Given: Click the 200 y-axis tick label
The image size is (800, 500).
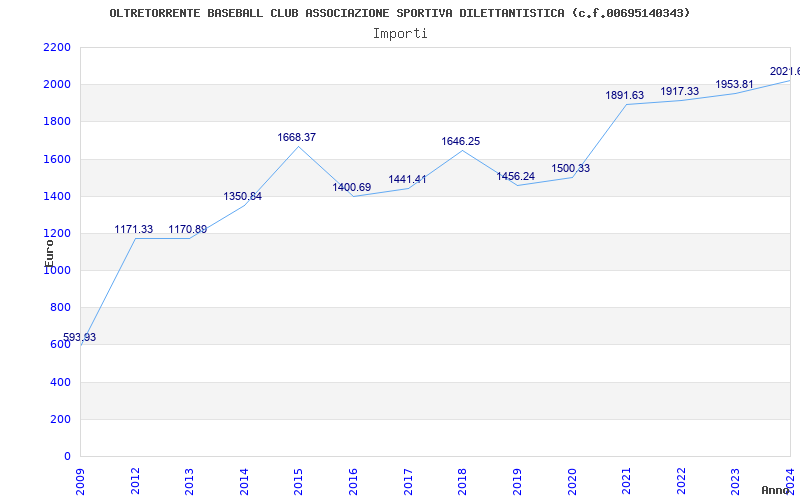Looking at the screenshot, I should tap(61, 419).
